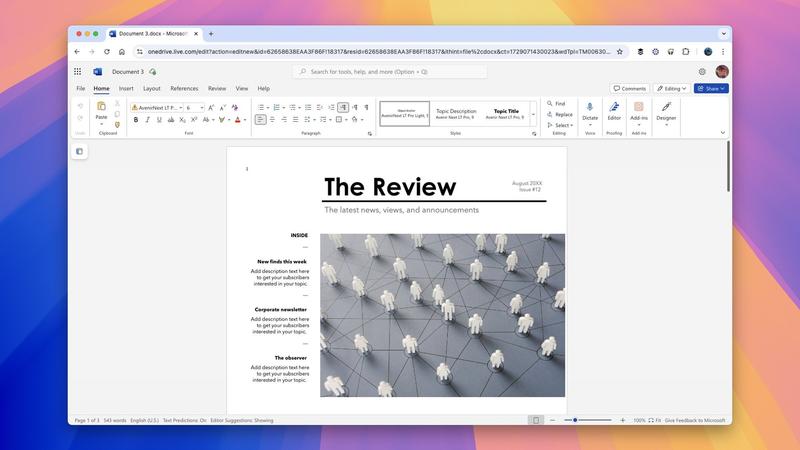The image size is (800, 450).
Task: Open the Designer pane
Action: [666, 107]
